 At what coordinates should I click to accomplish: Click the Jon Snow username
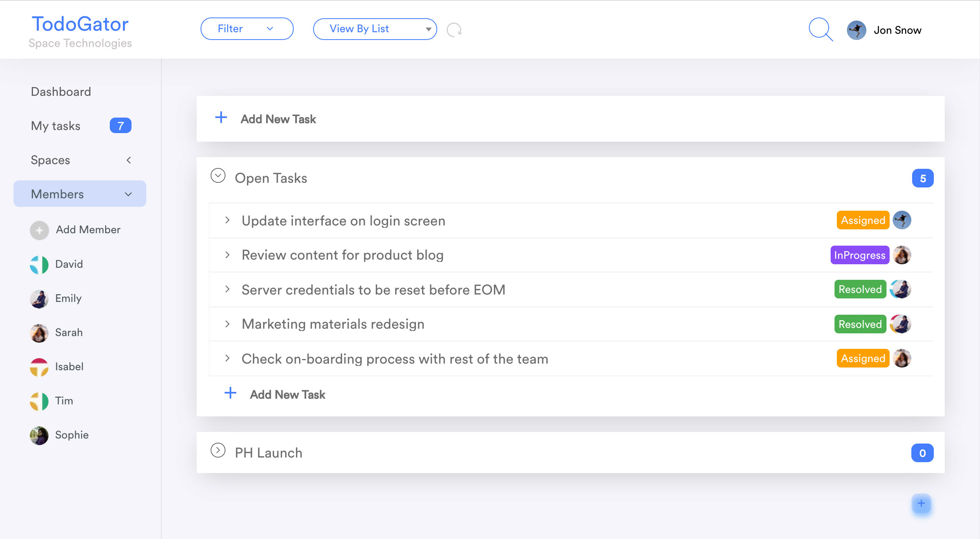(x=897, y=30)
